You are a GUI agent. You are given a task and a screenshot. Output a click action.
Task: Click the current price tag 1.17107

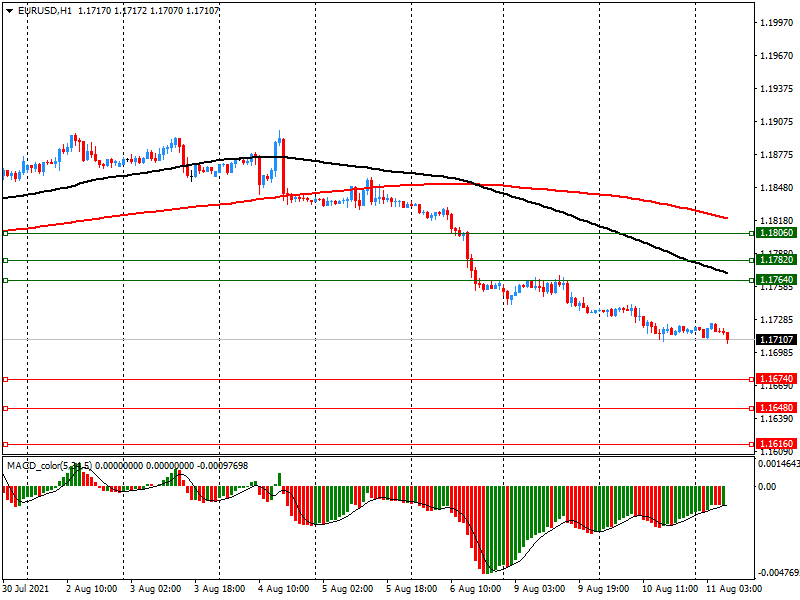[x=777, y=340]
